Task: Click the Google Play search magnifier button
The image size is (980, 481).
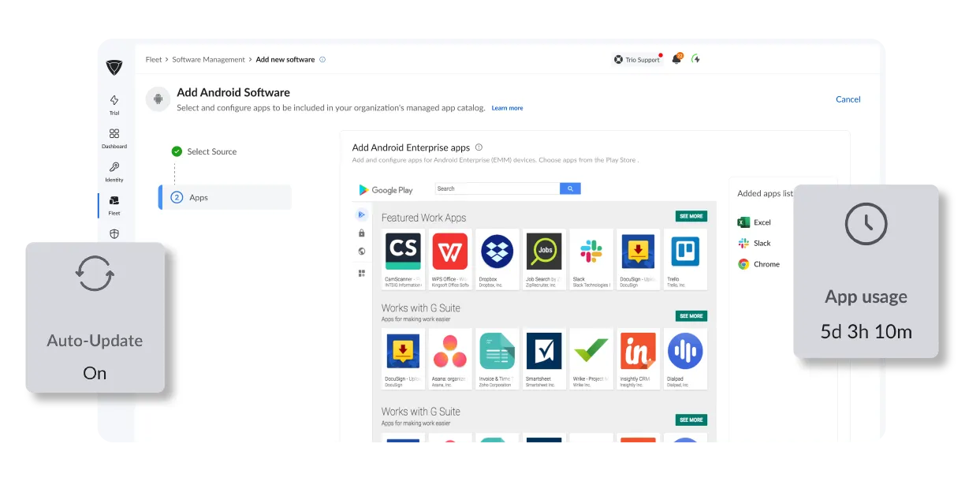Action: pyautogui.click(x=570, y=188)
